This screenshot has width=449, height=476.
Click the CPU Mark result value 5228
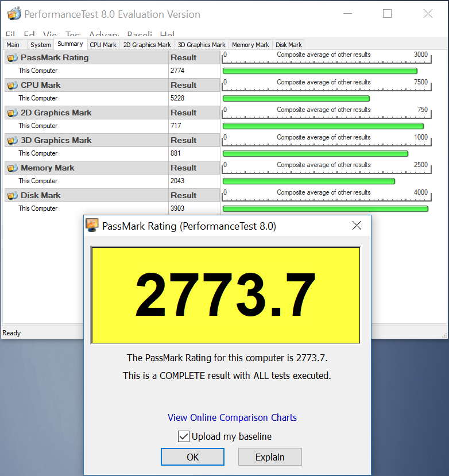177,98
